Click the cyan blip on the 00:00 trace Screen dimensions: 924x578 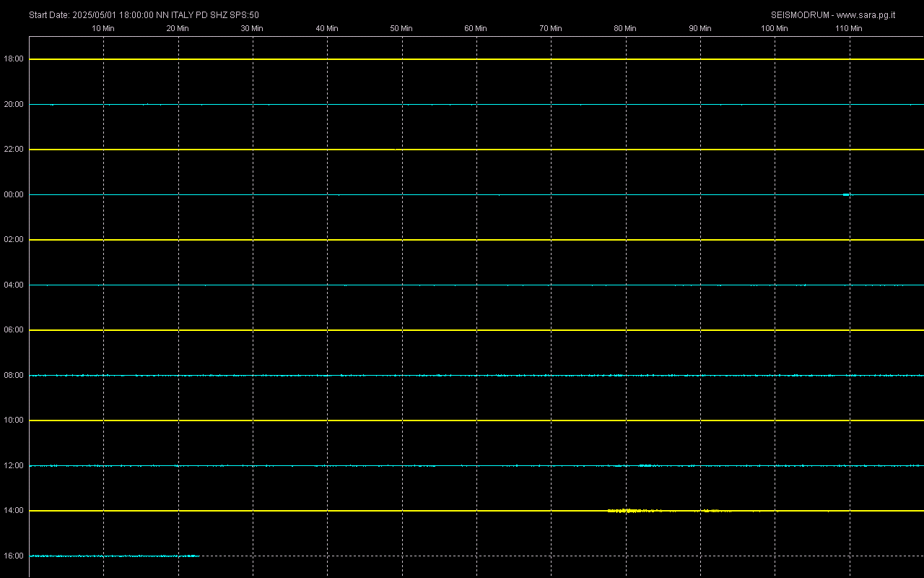pos(847,194)
